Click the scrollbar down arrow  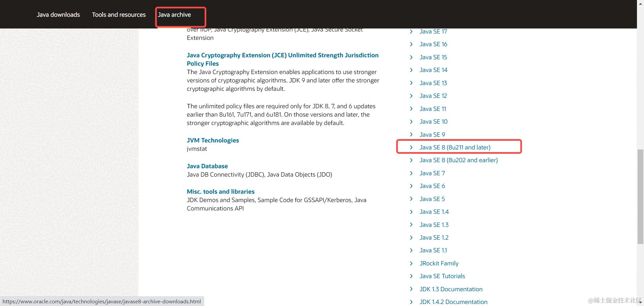(640, 302)
